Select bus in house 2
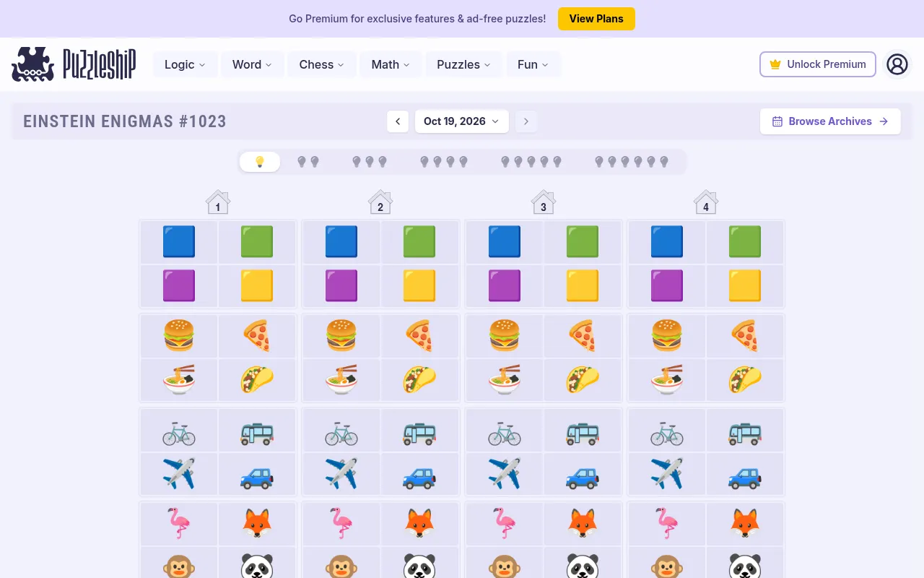The height and width of the screenshot is (578, 924). (x=419, y=431)
